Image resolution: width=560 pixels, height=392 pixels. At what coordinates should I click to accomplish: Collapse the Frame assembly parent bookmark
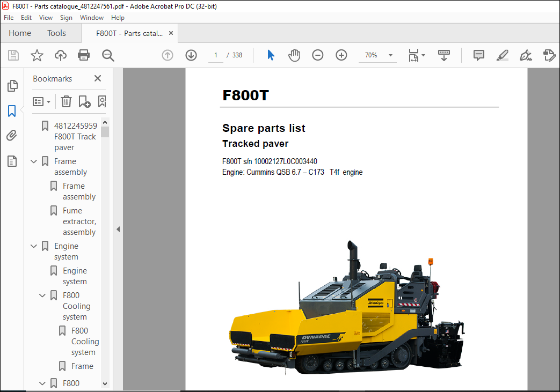tap(34, 161)
